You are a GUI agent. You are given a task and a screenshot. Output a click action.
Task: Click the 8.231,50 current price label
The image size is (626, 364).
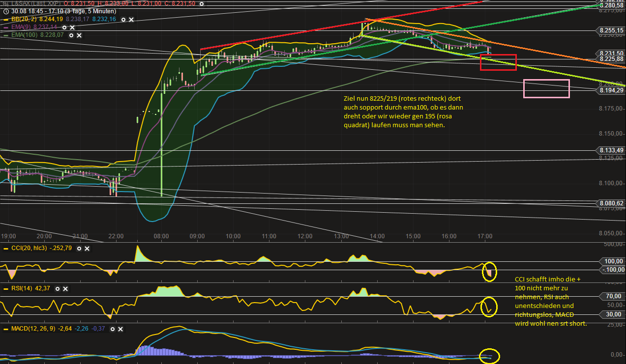click(611, 54)
